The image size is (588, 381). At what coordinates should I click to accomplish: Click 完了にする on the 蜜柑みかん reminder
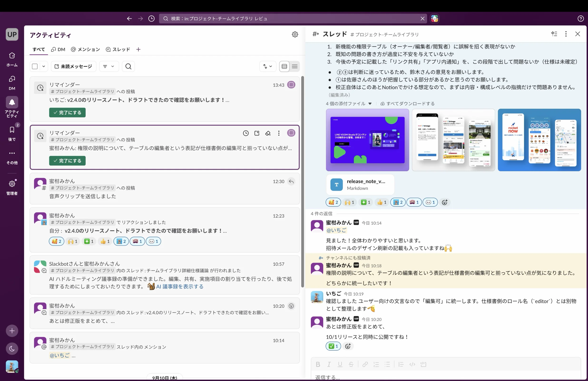67,161
